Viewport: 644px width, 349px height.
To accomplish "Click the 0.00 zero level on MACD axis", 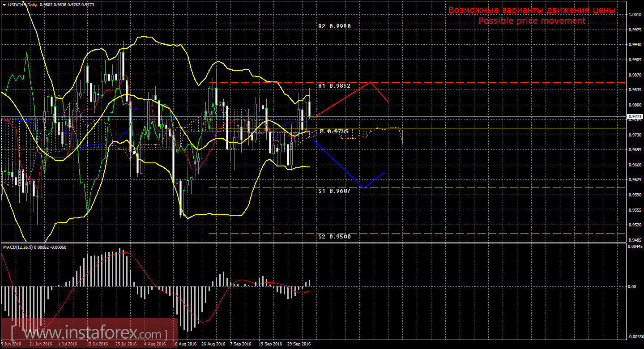I will point(632,286).
